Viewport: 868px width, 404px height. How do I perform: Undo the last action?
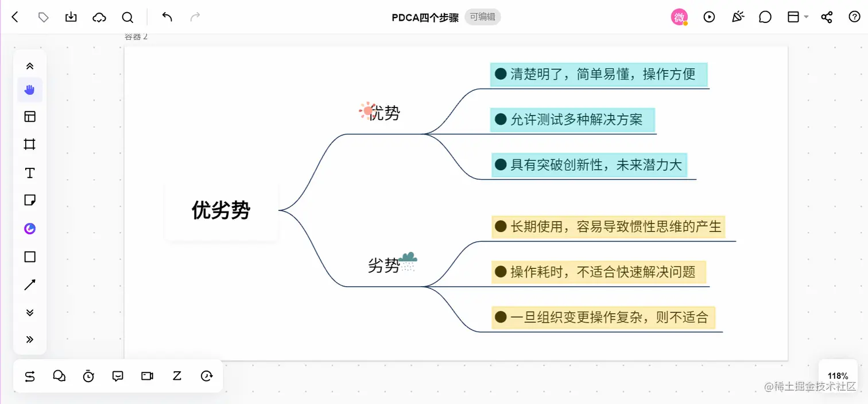point(167,17)
